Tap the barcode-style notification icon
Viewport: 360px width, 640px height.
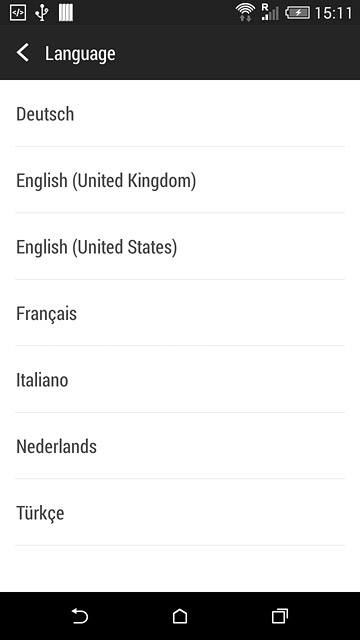[66, 13]
